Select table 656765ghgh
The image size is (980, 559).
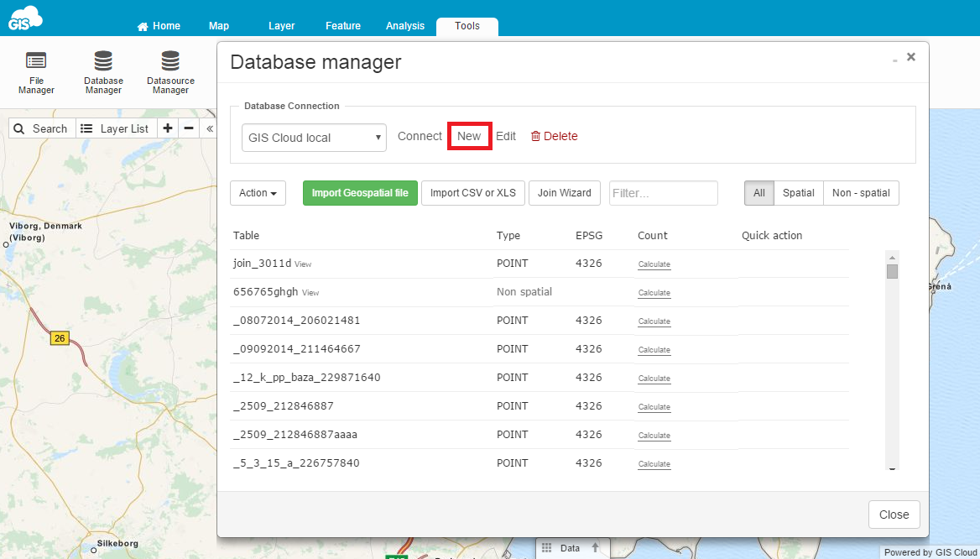[266, 292]
